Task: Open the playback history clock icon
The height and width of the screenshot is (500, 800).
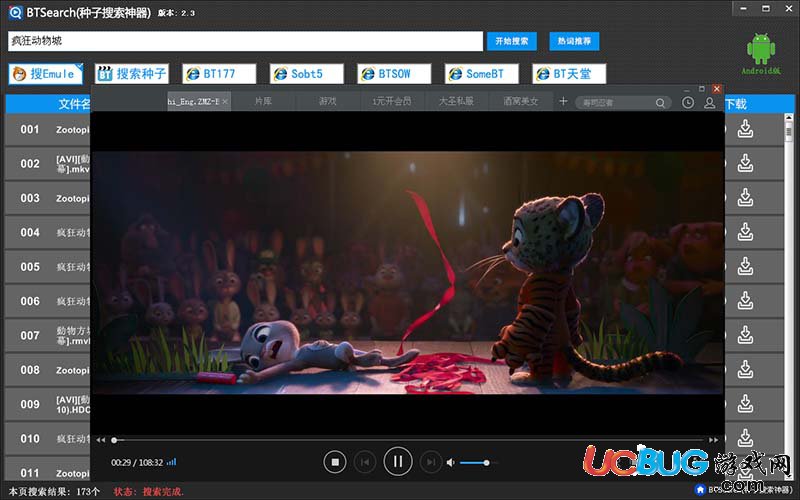Action: click(688, 103)
